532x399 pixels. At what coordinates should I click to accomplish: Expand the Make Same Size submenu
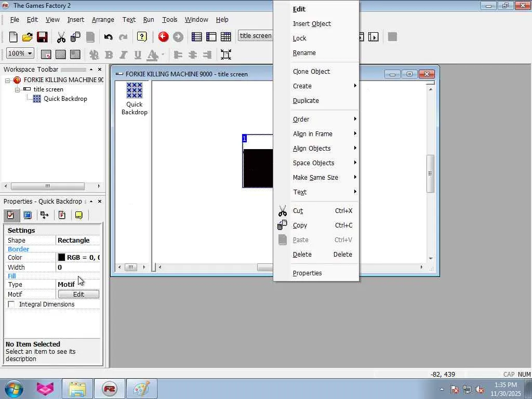pos(325,178)
